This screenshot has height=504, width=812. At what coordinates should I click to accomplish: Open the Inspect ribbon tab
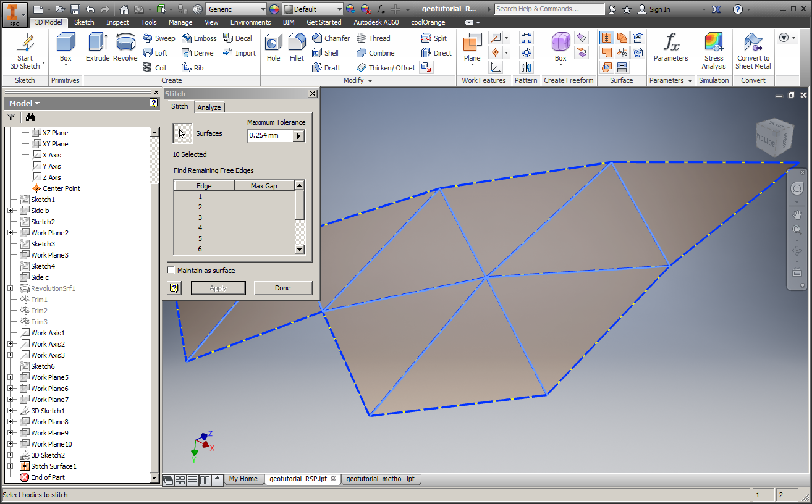[117, 22]
